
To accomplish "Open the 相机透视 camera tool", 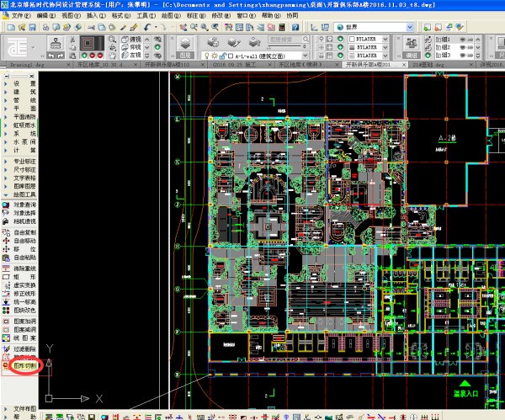I will 24,221.
